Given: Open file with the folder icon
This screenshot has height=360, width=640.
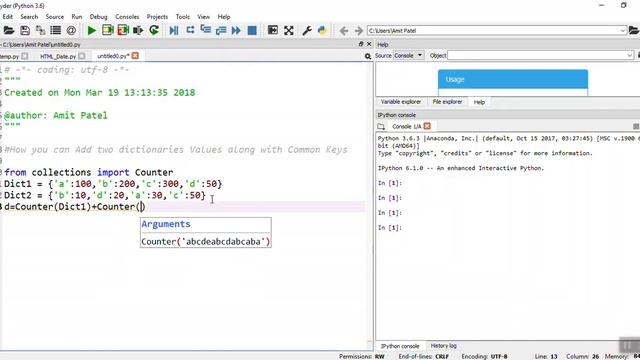Looking at the screenshot, I should point(9,30).
